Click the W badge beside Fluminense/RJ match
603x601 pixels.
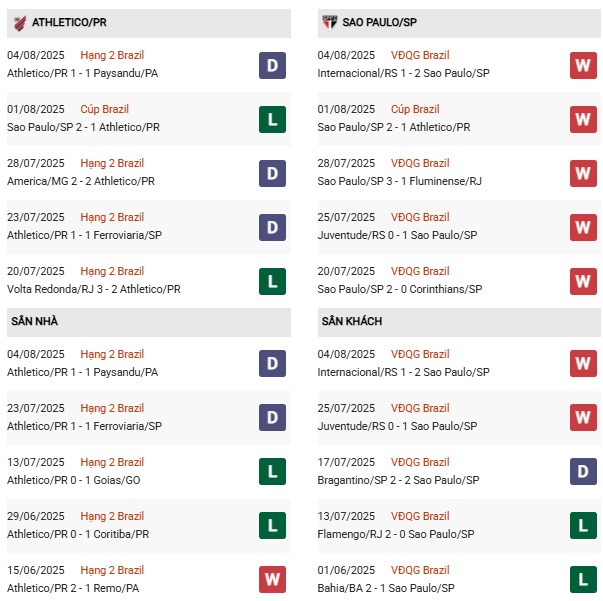point(584,173)
